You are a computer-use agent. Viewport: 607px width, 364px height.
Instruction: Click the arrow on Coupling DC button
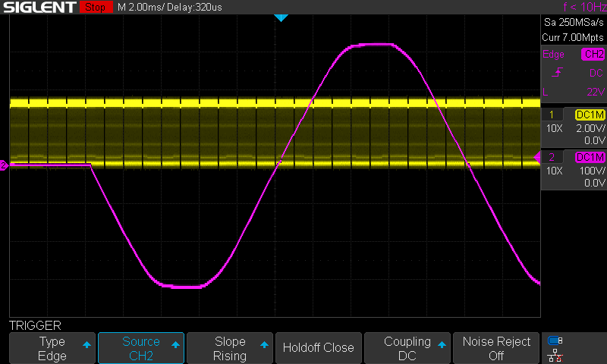(442, 344)
